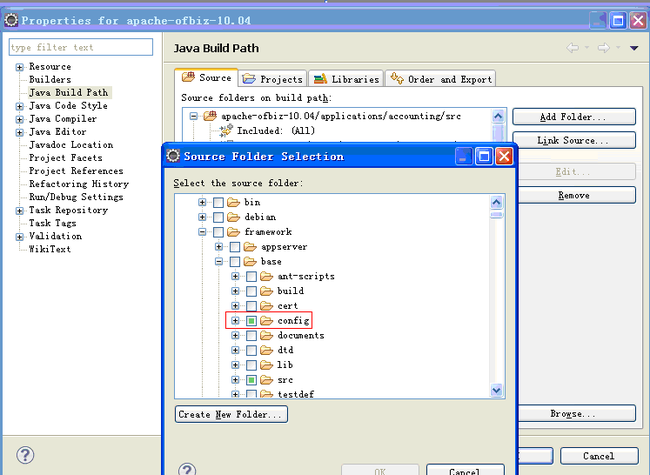
Task: Click scroll-up arrow in folder selection tree
Action: point(496,202)
